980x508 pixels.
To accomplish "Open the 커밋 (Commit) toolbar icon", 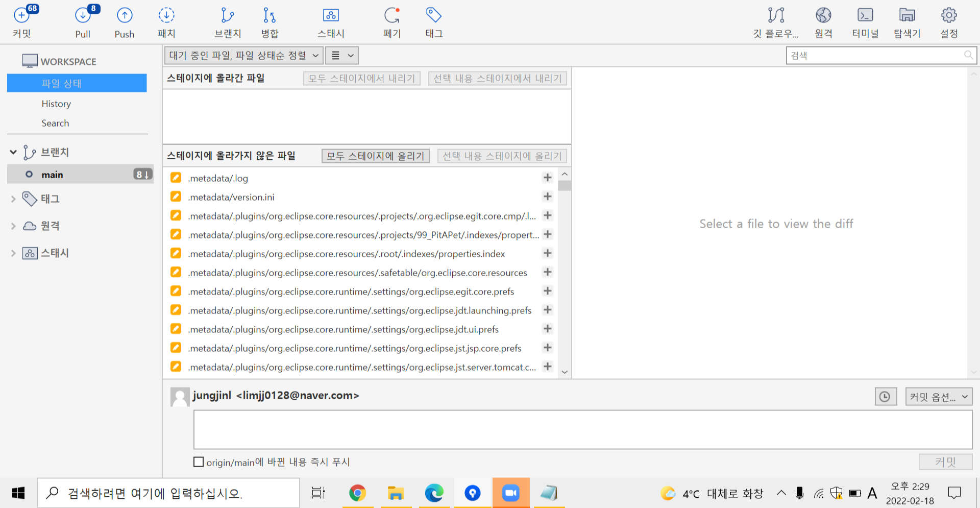I will (22, 21).
